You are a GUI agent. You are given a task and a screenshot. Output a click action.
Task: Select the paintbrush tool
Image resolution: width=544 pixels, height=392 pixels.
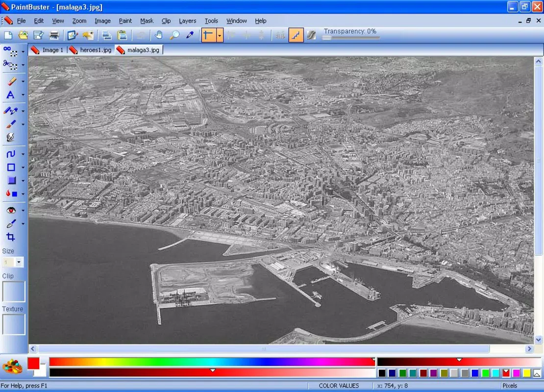coord(11,124)
